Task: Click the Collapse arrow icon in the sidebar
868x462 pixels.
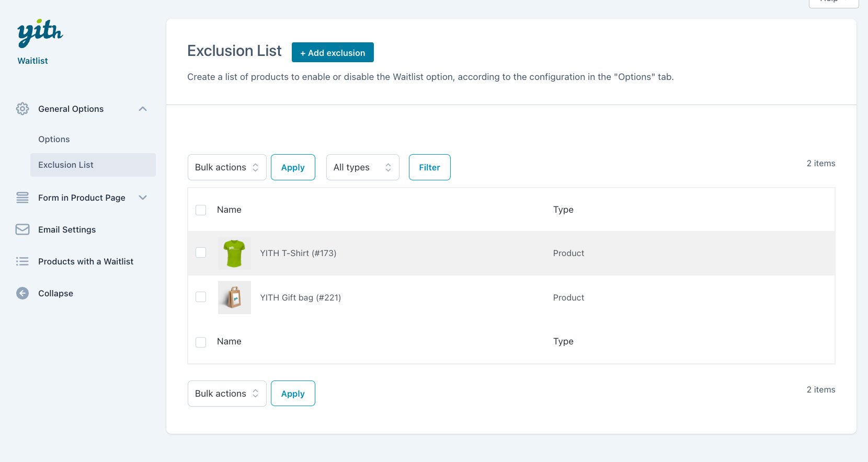Action: coord(22,293)
